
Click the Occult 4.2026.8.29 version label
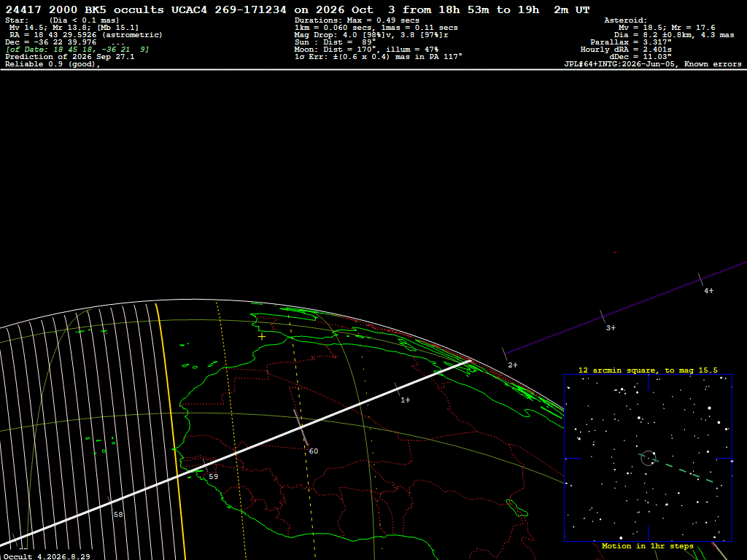tap(47, 556)
